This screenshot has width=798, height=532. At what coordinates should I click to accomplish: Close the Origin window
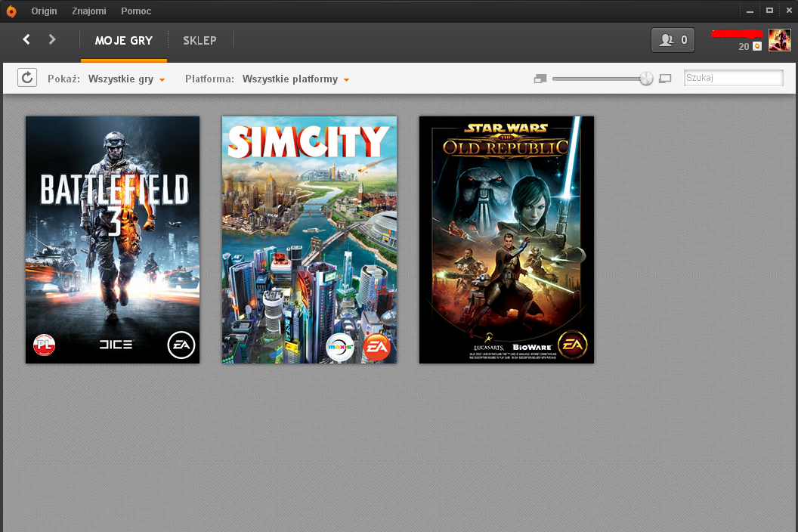pos(789,10)
